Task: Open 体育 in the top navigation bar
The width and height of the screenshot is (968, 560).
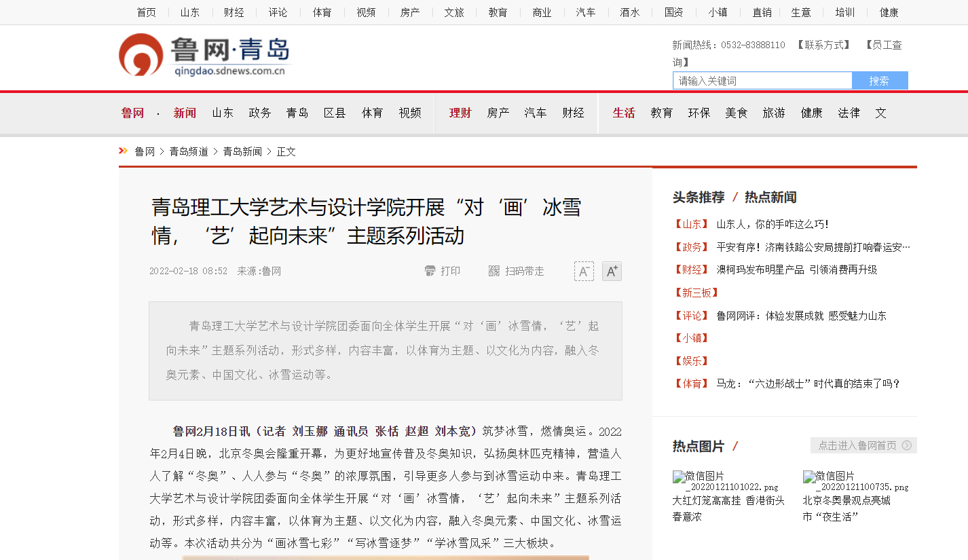Action: point(322,12)
